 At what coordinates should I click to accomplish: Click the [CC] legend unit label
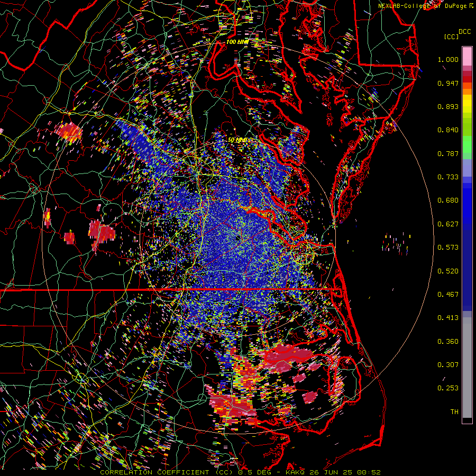click(x=451, y=36)
